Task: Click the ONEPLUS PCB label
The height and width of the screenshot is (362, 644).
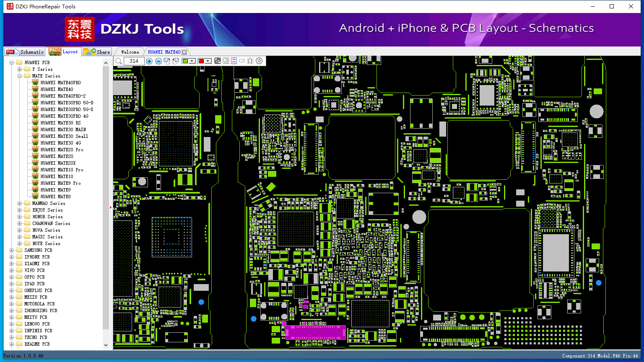Action: (38, 290)
